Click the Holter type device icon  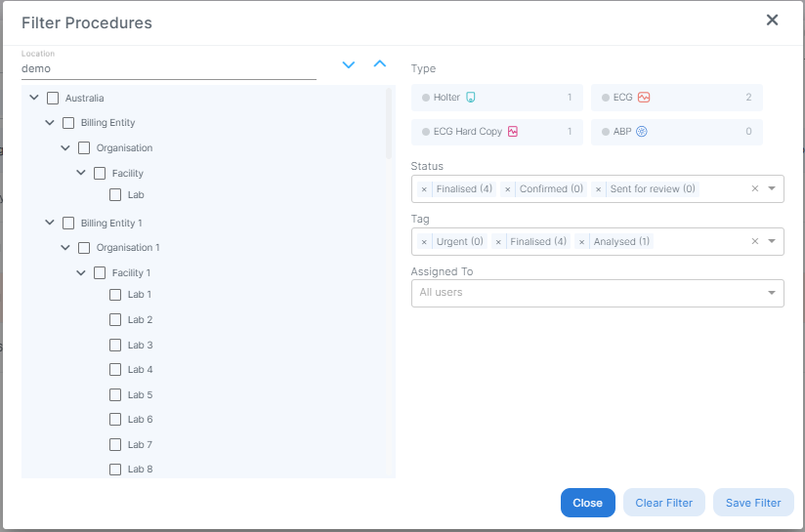click(x=470, y=98)
